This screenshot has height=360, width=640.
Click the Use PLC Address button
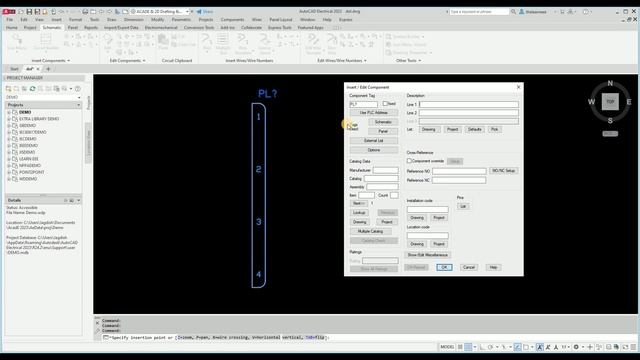tap(373, 113)
